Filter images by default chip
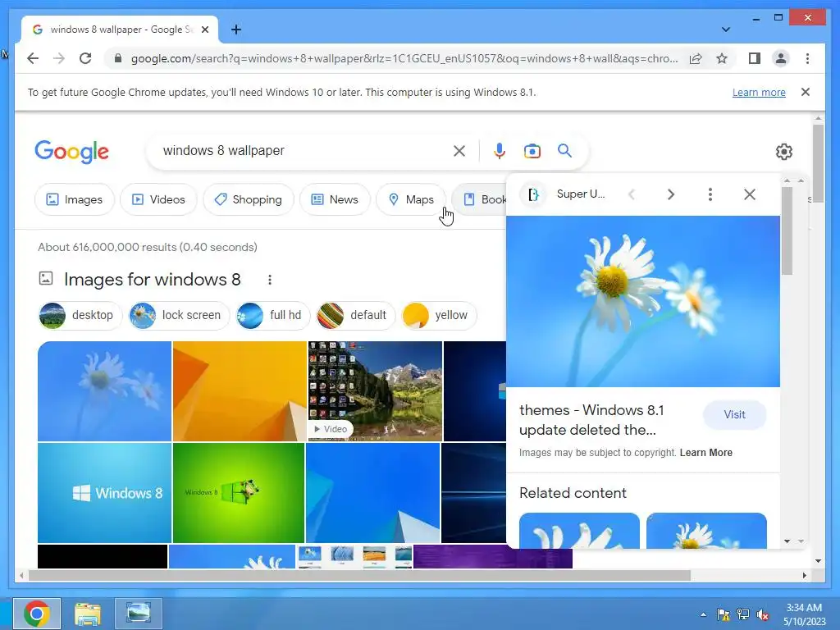This screenshot has height=630, width=840. pyautogui.click(x=356, y=315)
